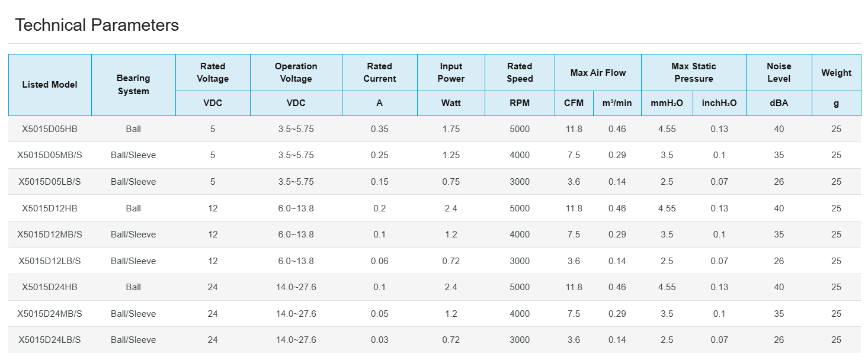Click the Bearing System column header
Viewport: 868px width, 363px height.
coord(133,85)
